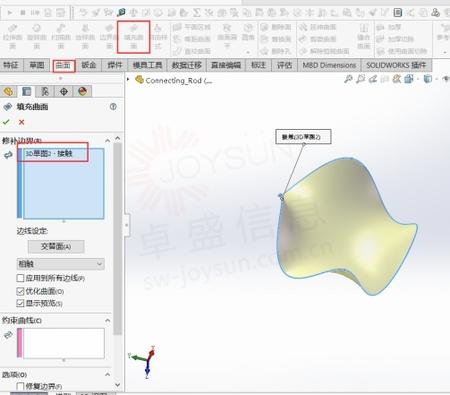
Task: Open the 相触 curvature control dropdown
Action: (60, 264)
